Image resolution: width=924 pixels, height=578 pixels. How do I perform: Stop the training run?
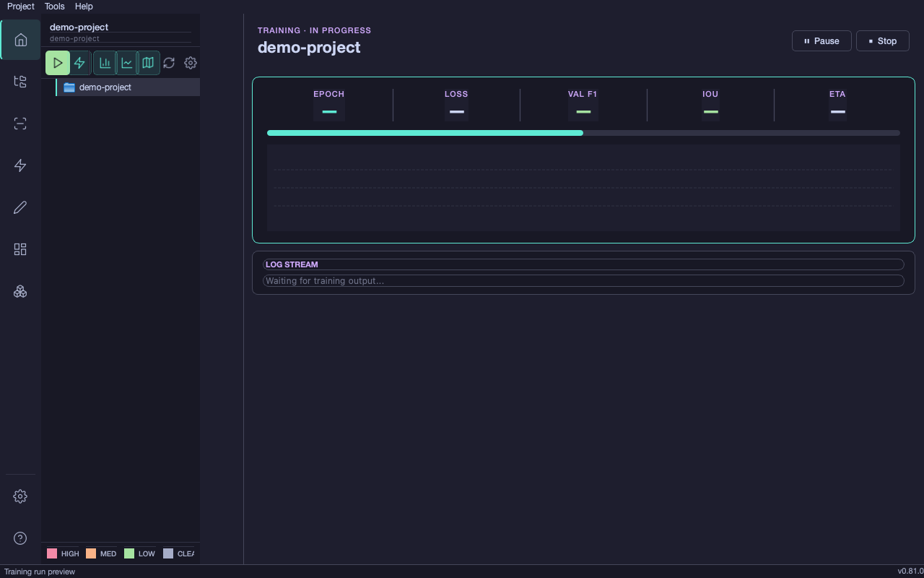882,41
